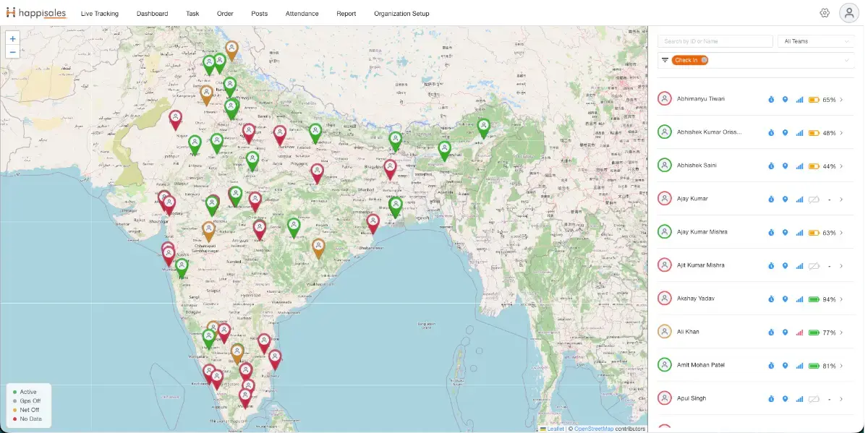Focus the Search by ID or Name field
Image resolution: width=868 pixels, height=433 pixels.
point(715,41)
